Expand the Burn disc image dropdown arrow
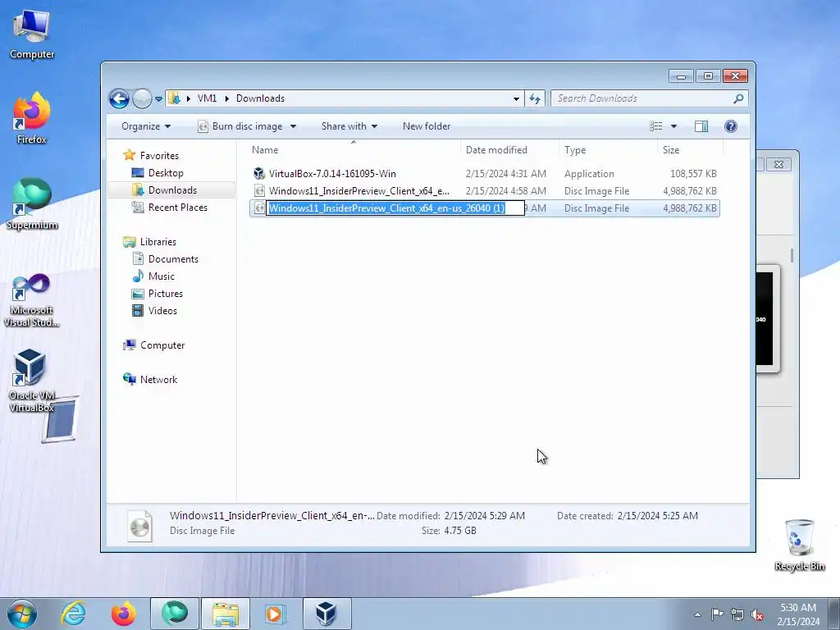 click(293, 126)
